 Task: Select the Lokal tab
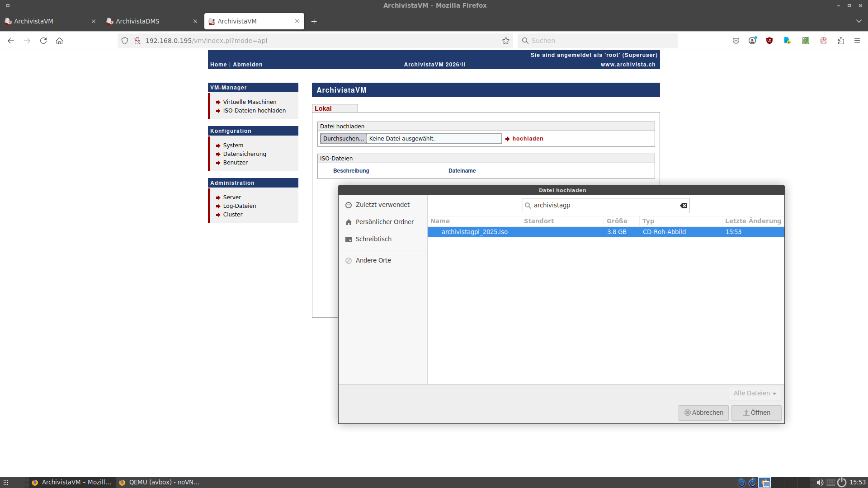(323, 108)
